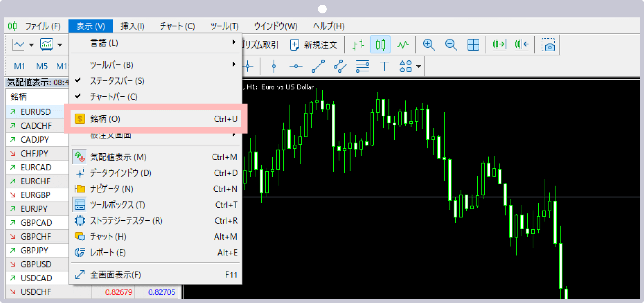Select the EURUSD symbol row
Screen dimensions: 644x303
(x=38, y=112)
